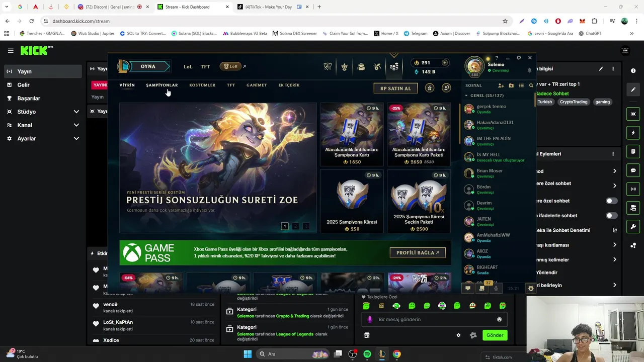Select carousel page 1 indicator
Image resolution: width=644 pixels, height=362 pixels.
[284, 226]
